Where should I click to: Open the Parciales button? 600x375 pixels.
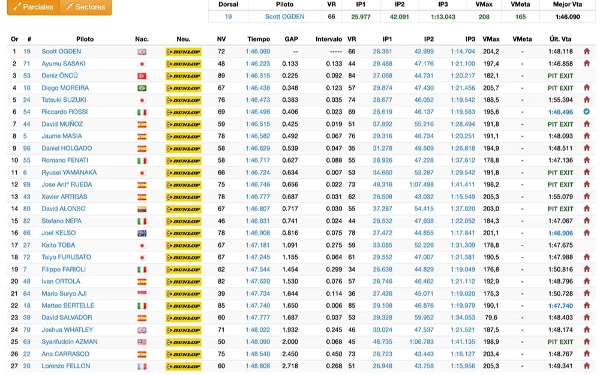point(33,7)
